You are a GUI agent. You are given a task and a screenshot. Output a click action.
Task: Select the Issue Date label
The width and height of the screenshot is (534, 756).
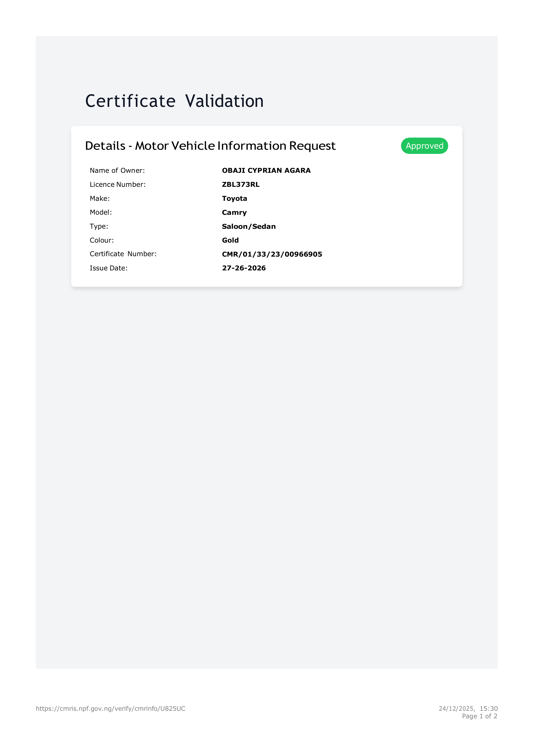pos(108,268)
